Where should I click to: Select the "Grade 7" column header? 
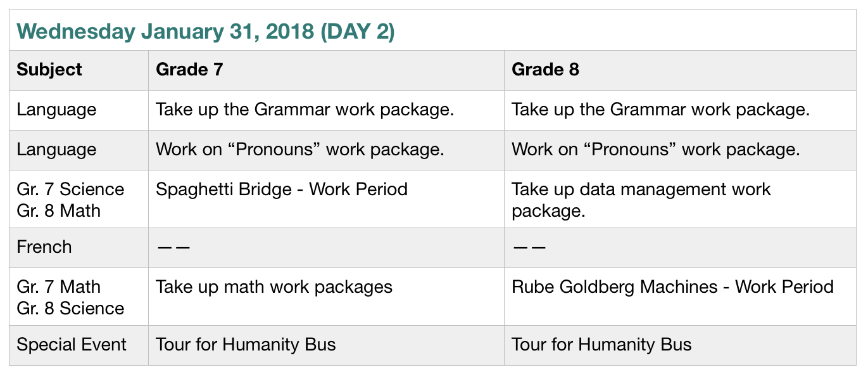tap(189, 69)
